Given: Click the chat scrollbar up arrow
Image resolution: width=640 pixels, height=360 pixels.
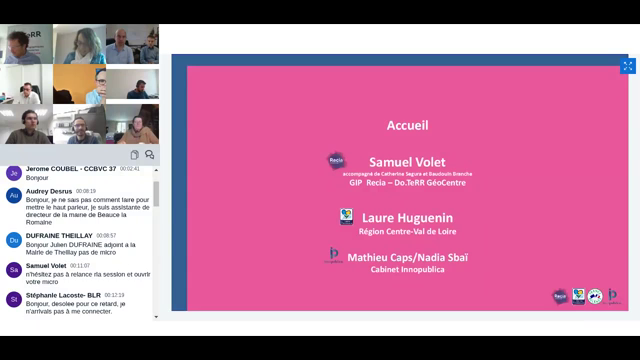Looking at the screenshot, I should point(156,170).
